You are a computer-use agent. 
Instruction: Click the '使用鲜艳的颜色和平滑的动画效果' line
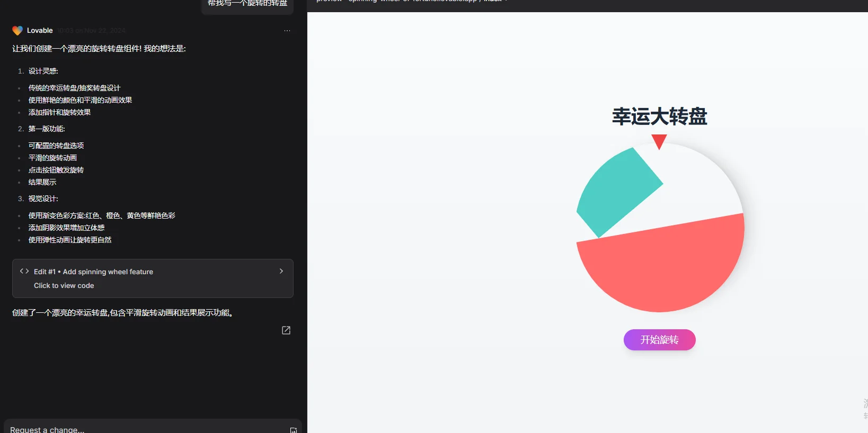coord(81,100)
